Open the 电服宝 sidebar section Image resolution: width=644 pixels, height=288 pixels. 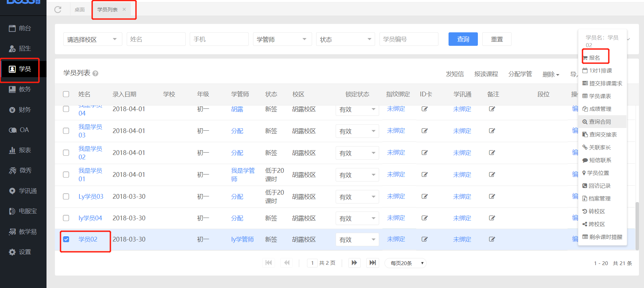click(x=23, y=211)
